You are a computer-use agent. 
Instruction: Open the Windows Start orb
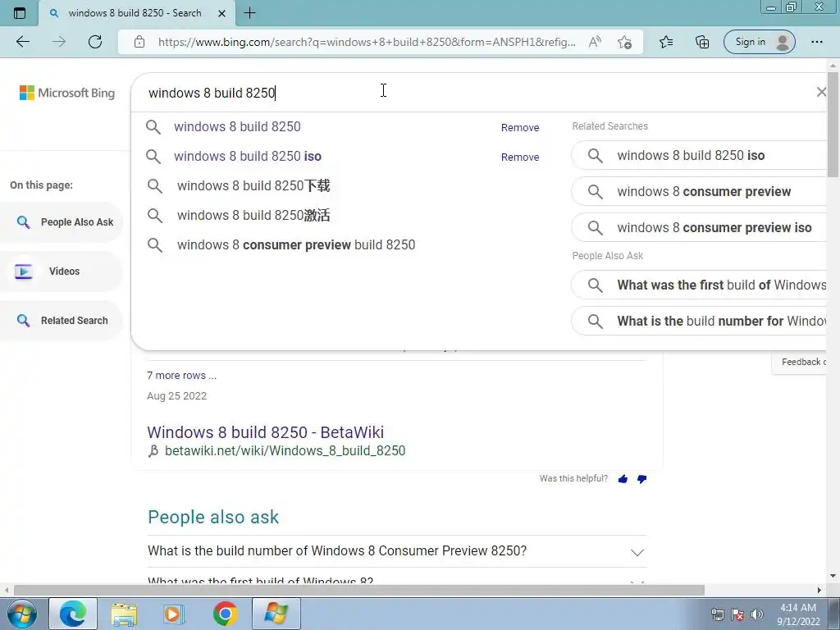[x=21, y=614]
